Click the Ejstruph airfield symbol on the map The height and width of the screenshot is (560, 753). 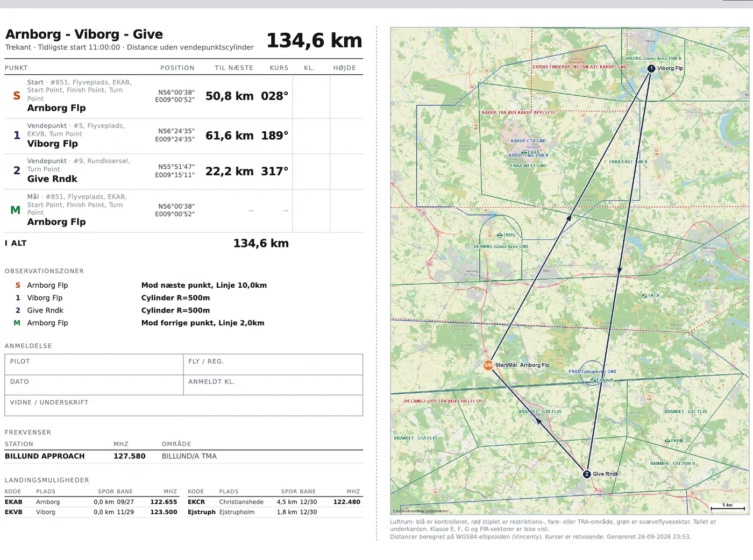pyautogui.click(x=593, y=380)
